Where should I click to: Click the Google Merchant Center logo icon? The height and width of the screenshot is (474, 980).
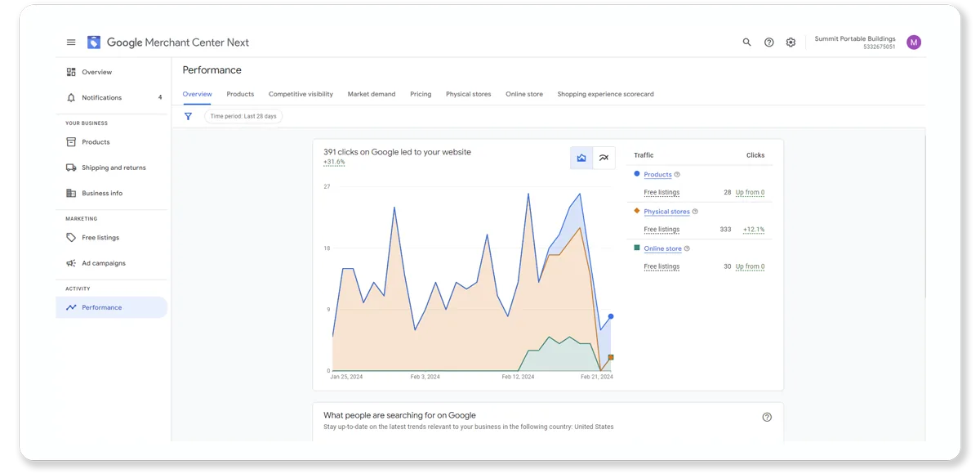pos(94,42)
